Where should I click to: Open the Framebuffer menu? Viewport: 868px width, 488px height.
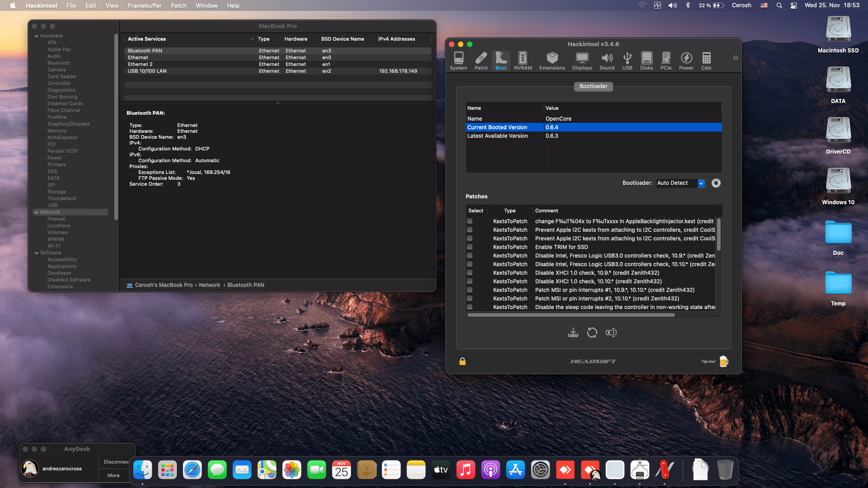tap(144, 5)
